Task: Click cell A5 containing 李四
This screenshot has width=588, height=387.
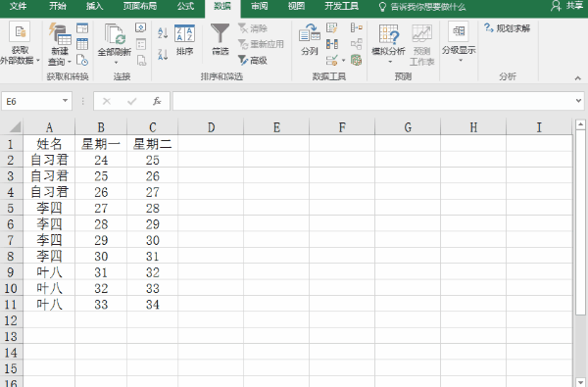Action: [x=49, y=208]
